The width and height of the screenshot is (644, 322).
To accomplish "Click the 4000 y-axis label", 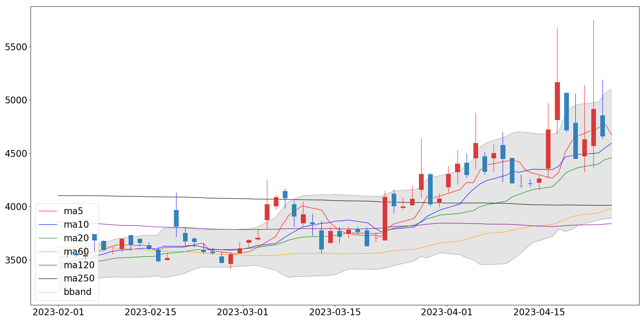I will click(16, 207).
